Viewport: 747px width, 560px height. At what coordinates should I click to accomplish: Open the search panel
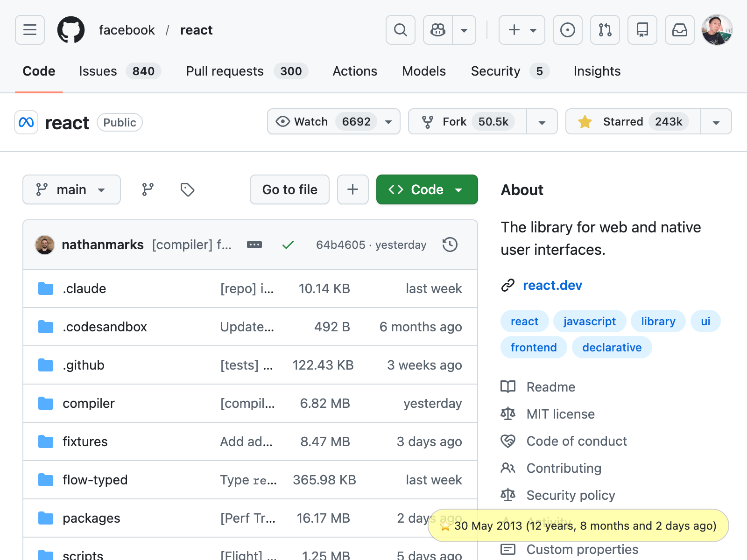tap(400, 30)
